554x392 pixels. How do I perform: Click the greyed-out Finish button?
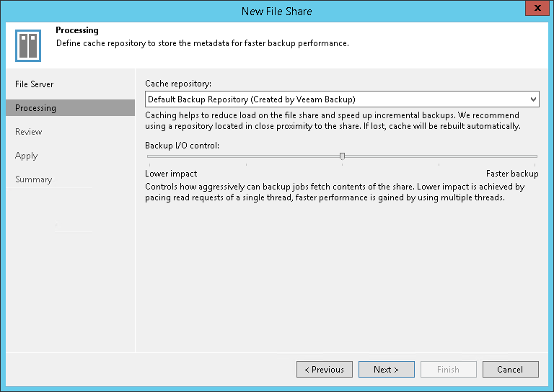tap(449, 370)
